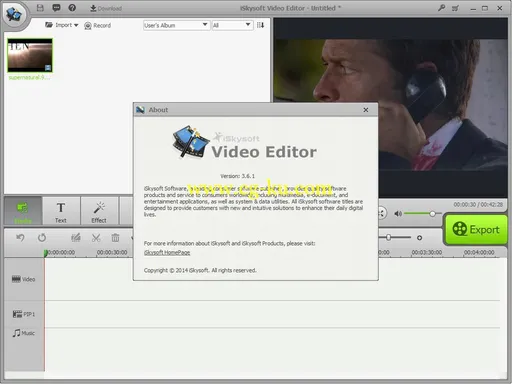Open the feedback speech bubble icon
Screen dimensions: 512x384
[x=56, y=8]
